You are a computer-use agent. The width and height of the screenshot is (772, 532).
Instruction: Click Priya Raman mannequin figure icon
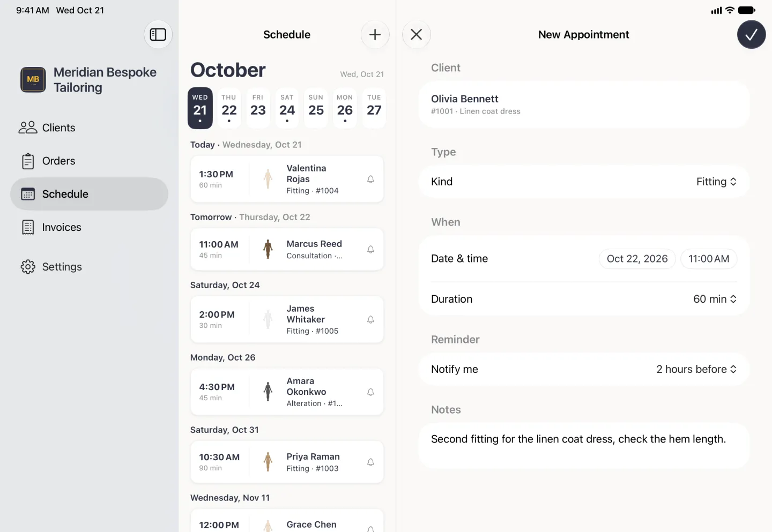pos(268,462)
